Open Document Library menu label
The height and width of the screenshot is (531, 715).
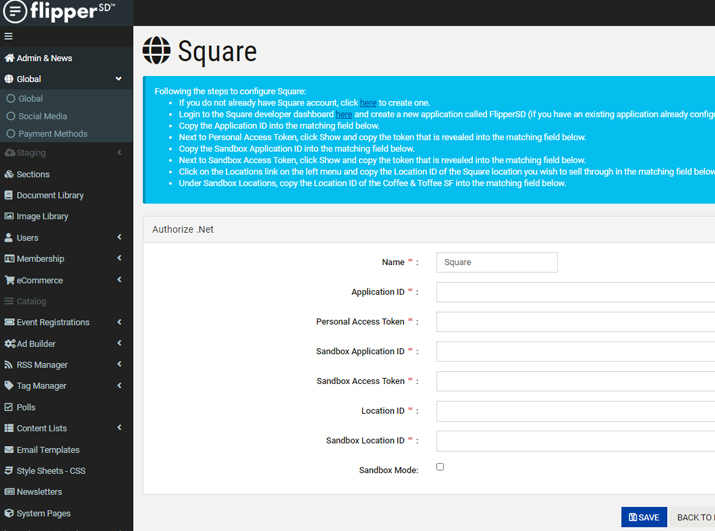[x=50, y=195]
